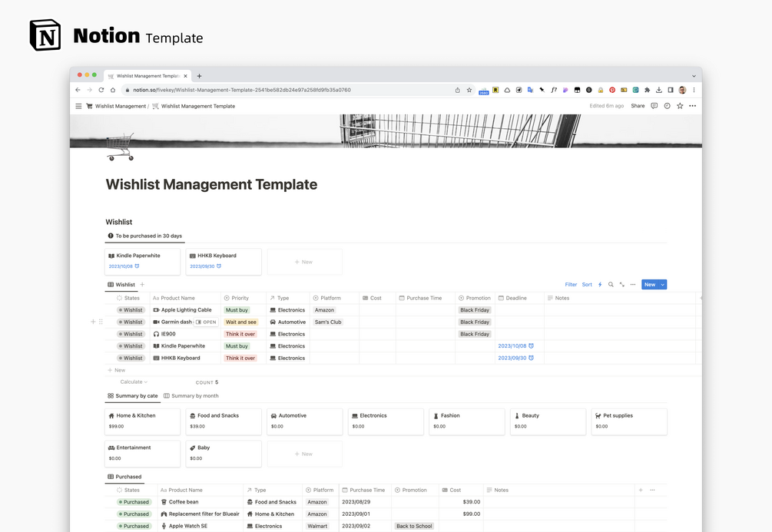This screenshot has width=772, height=532.
Task: Open the Pet supplies summary card
Action: click(x=629, y=421)
